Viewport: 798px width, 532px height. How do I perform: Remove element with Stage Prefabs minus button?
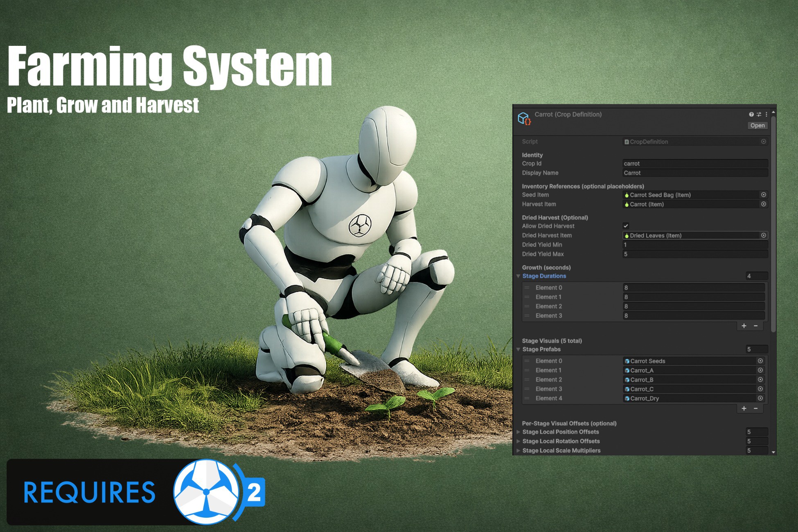756,408
